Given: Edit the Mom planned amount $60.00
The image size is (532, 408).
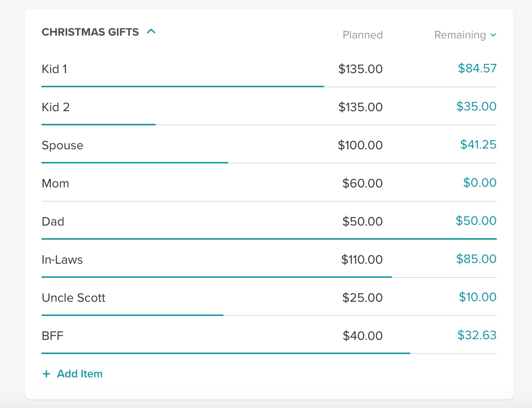Looking at the screenshot, I should tap(362, 183).
